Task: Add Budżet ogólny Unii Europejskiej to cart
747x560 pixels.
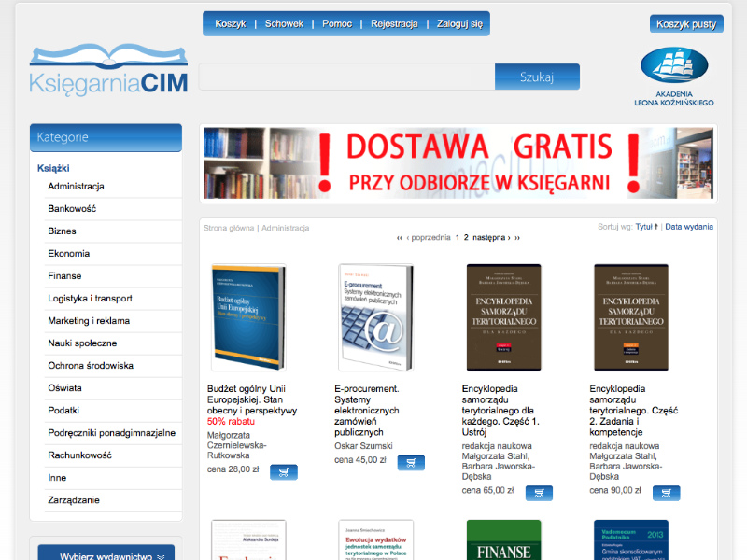Action: click(284, 472)
